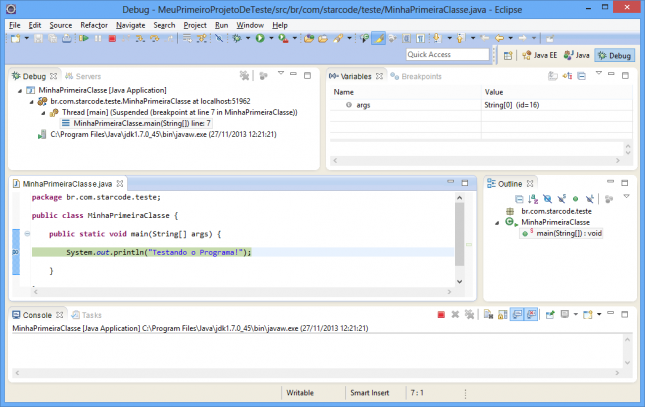Click the Step Over toolbar icon
Image resolution: width=645 pixels, height=407 pixels.
(x=154, y=38)
